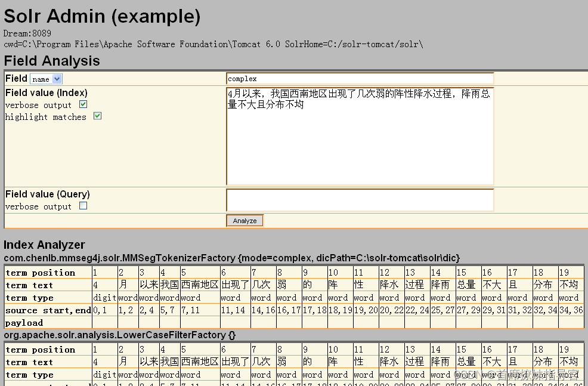The width and height of the screenshot is (588, 386).
Task: Click 'digit' term type in LowerCaseFilter table
Action: coord(104,375)
